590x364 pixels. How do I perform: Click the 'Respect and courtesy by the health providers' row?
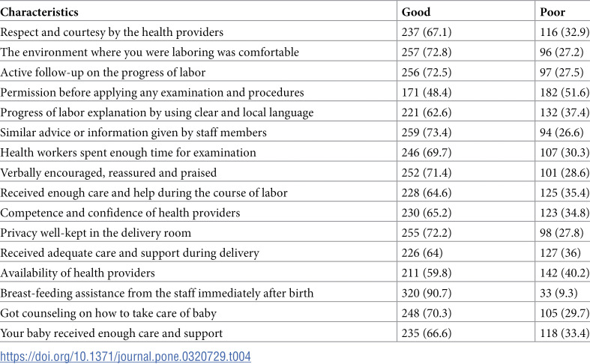tap(295, 32)
